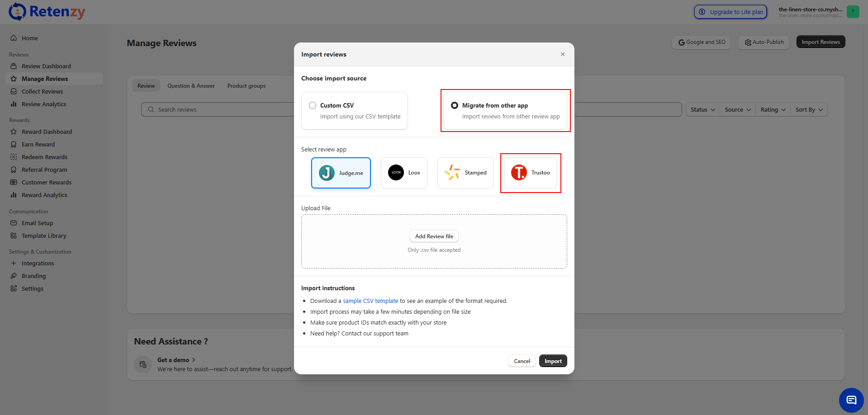Click the Judge.me logo icon
868x415 pixels.
point(327,173)
